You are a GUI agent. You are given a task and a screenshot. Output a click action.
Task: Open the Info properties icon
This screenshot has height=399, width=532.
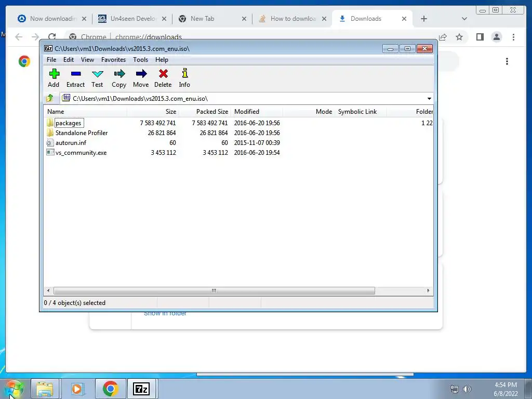184,73
